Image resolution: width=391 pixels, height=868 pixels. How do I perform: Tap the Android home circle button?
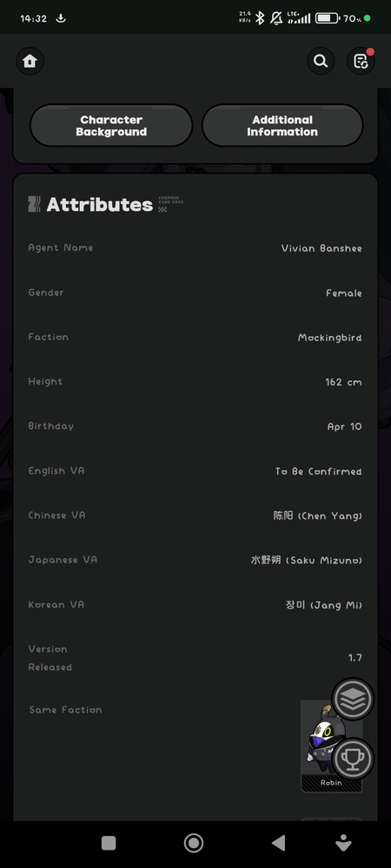[x=194, y=843]
